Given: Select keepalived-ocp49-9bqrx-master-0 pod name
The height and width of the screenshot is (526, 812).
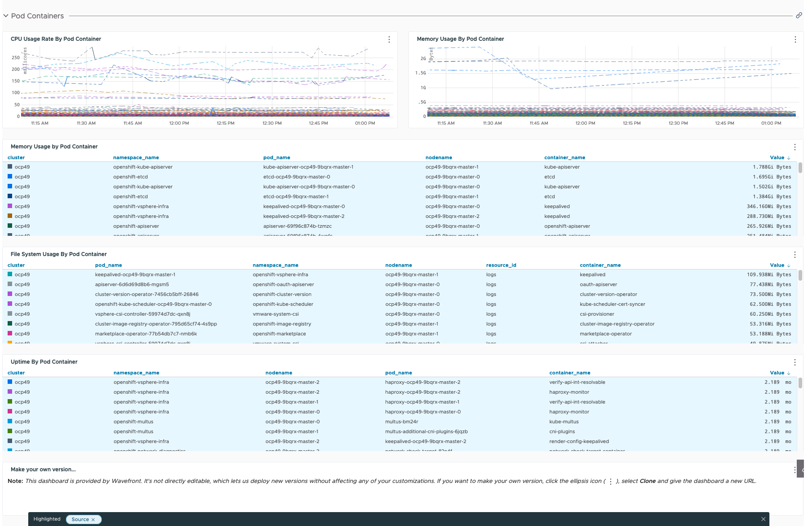Looking at the screenshot, I should [304, 207].
